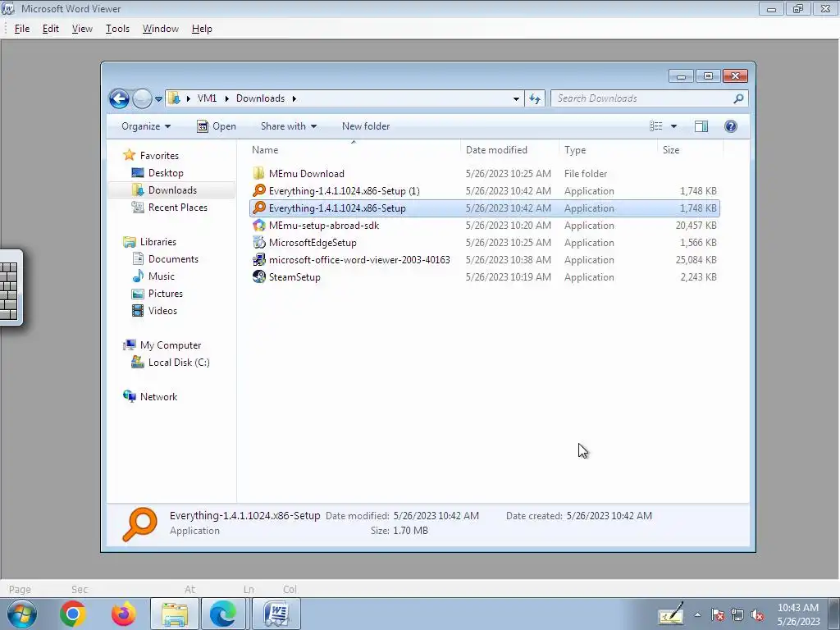Click the search magnifier icon
This screenshot has width=840, height=630.
[739, 98]
